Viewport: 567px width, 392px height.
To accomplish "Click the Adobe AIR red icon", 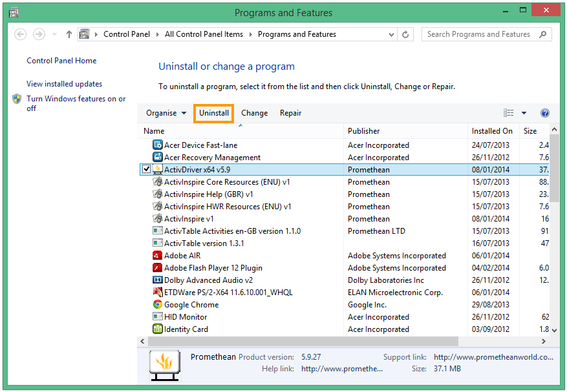I will pos(157,256).
